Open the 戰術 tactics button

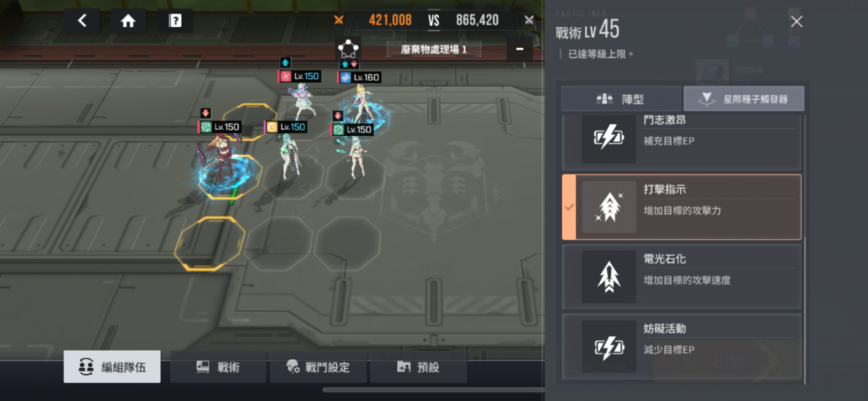[218, 367]
